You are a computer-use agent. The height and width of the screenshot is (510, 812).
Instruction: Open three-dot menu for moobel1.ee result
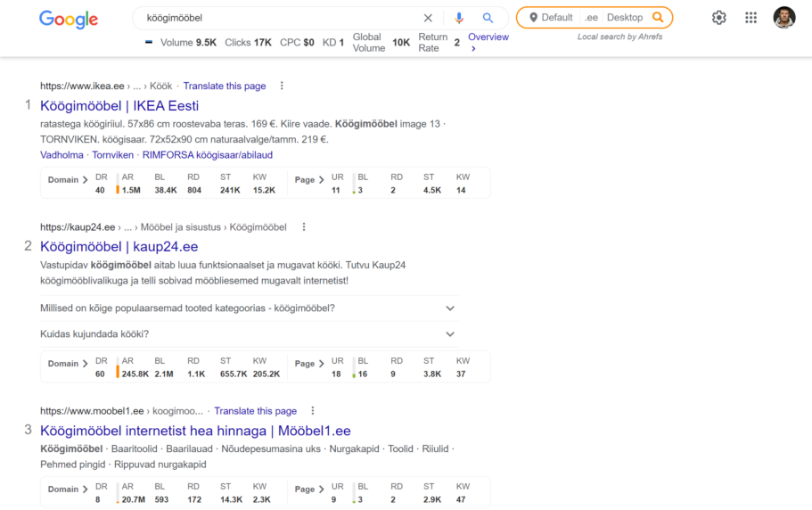point(313,411)
